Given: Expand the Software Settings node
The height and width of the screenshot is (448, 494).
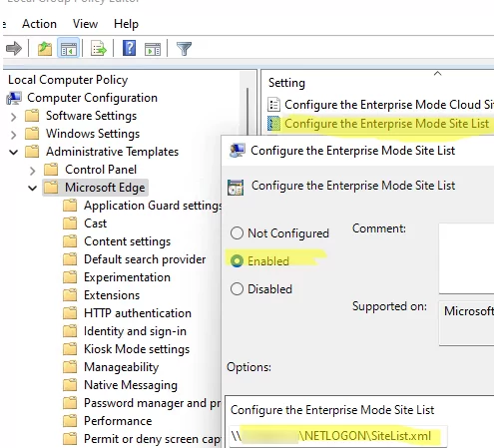Looking at the screenshot, I should pyautogui.click(x=13, y=117).
